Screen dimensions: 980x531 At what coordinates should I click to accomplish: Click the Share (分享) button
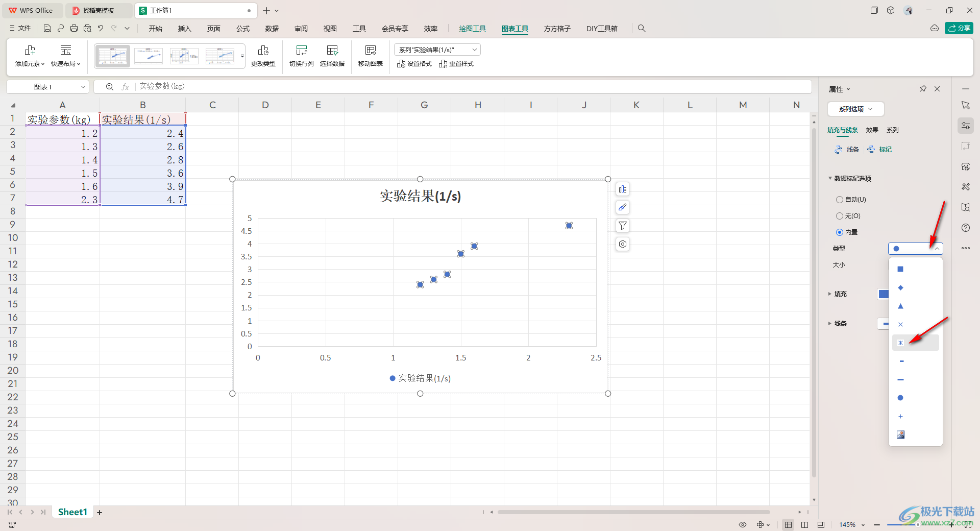(959, 28)
